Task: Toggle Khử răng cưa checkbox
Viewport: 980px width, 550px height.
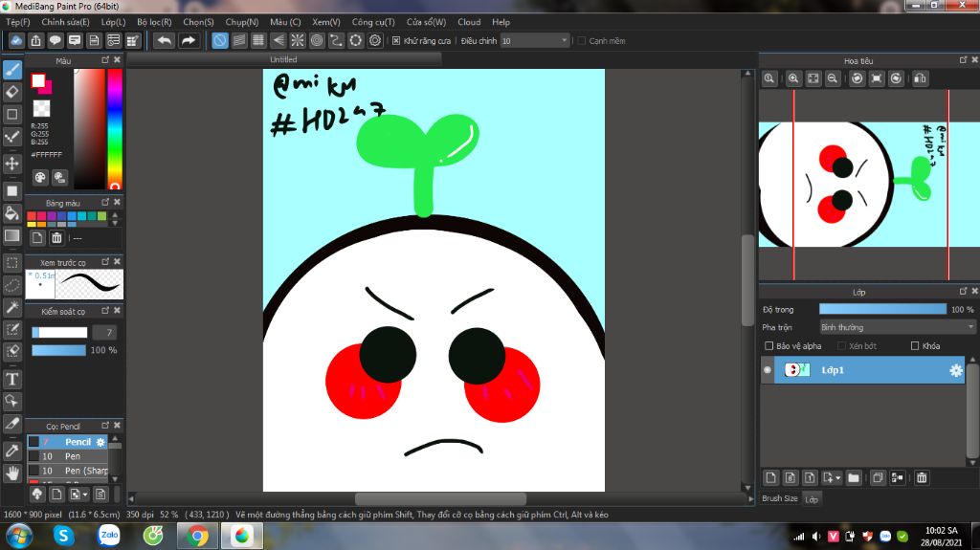Action: coord(396,40)
